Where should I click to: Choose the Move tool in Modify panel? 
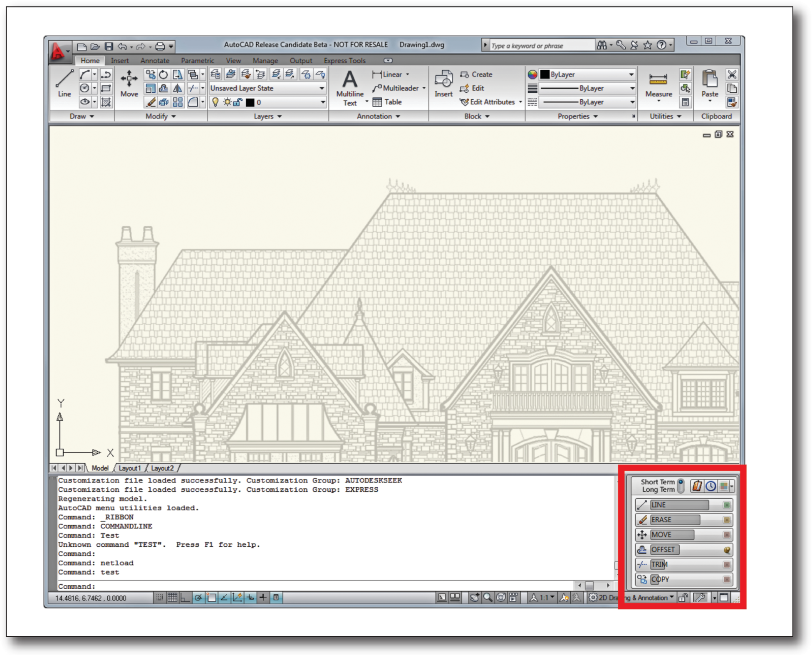(129, 84)
